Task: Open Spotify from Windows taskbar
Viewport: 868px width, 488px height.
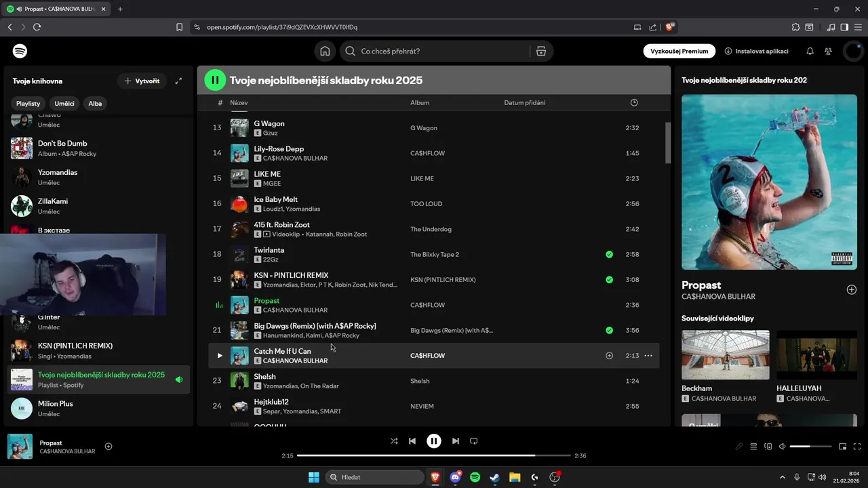Action: 475,477
